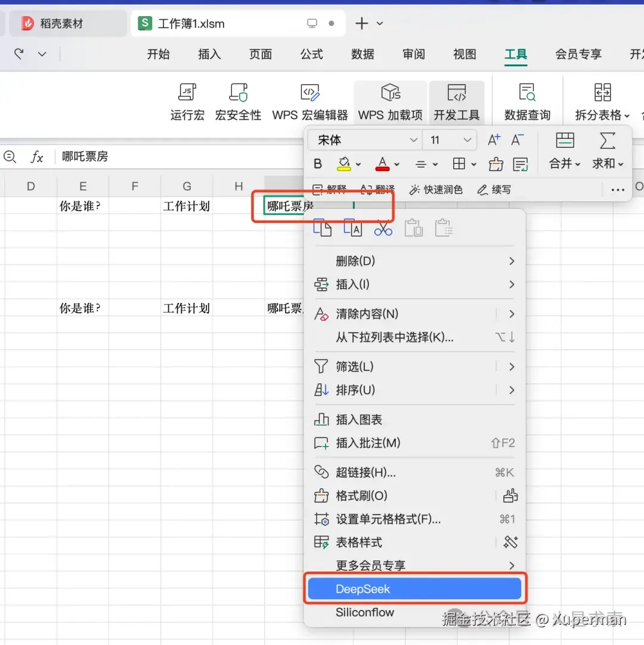Switch to the 会员专享 ribbon tab
This screenshot has height=645, width=644.
point(578,54)
